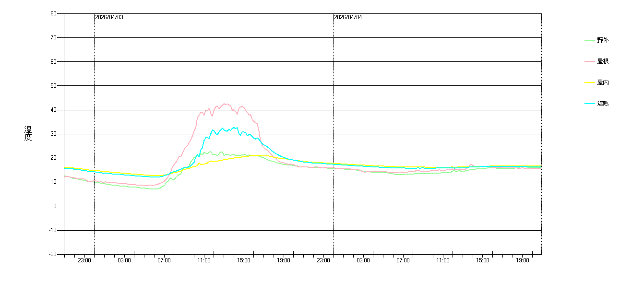The width and height of the screenshot is (644, 282).
Task: Select the 屋内 legend label text
Action: click(x=603, y=82)
